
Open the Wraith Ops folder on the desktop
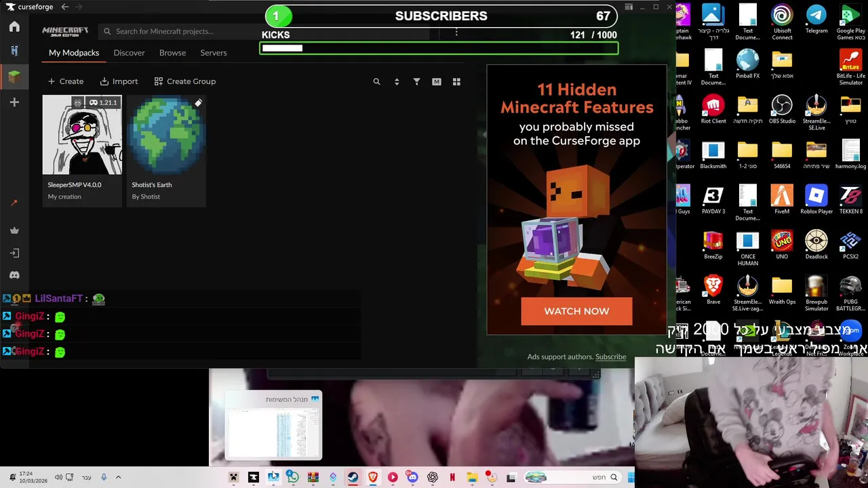point(782,290)
